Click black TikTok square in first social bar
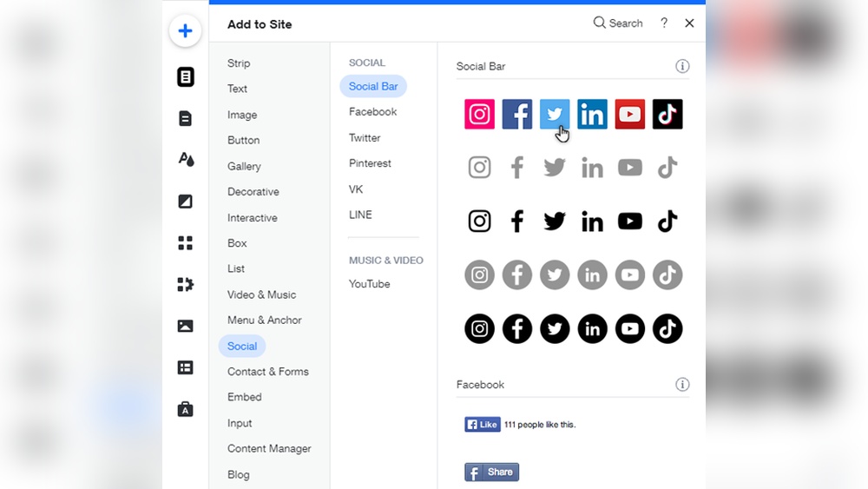 coord(667,114)
